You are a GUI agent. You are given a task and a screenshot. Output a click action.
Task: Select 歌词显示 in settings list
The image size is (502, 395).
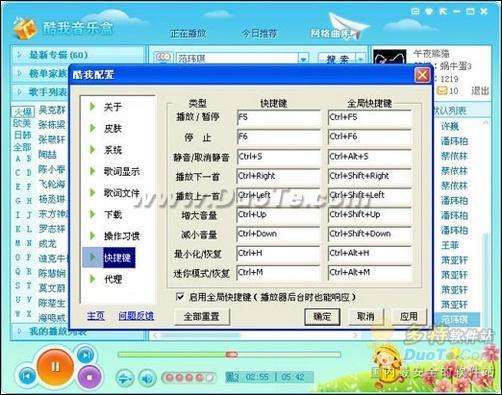point(121,171)
